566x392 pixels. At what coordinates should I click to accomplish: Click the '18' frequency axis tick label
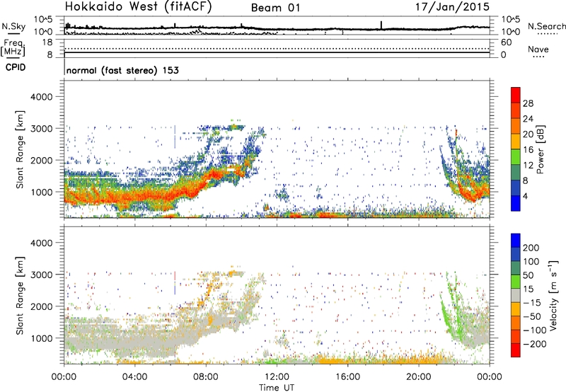point(47,42)
